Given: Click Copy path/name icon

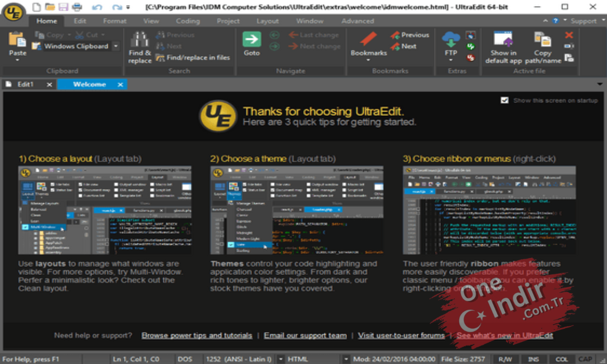Looking at the screenshot, I should 542,39.
